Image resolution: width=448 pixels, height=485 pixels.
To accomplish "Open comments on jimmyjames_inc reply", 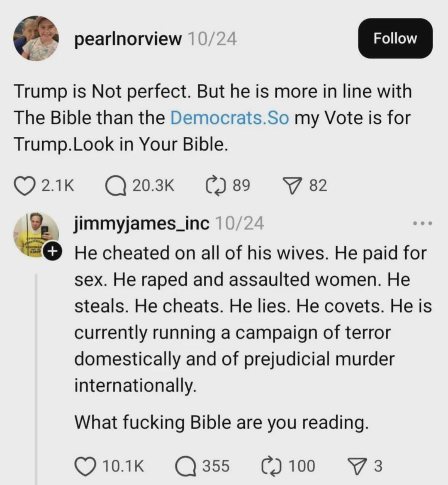I will pyautogui.click(x=185, y=466).
